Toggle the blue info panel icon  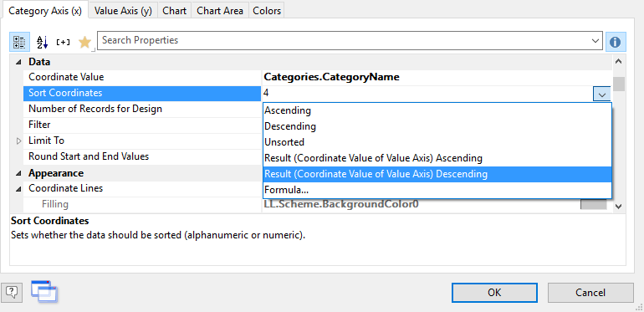click(x=616, y=42)
